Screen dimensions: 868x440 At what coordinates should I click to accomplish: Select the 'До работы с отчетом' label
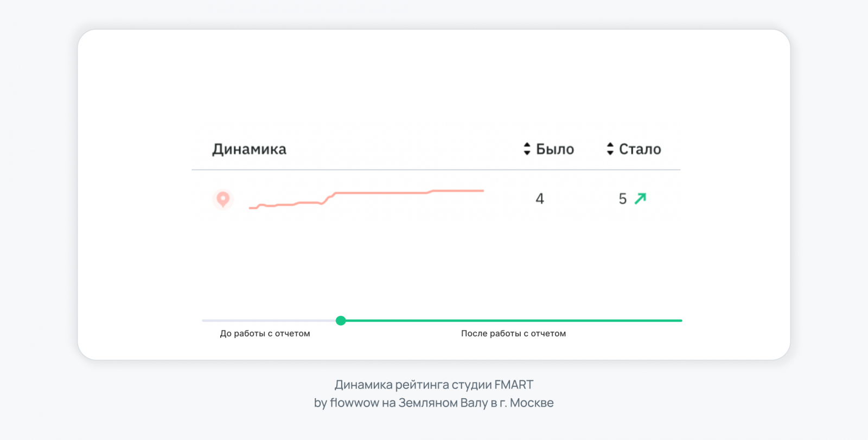pos(265,334)
